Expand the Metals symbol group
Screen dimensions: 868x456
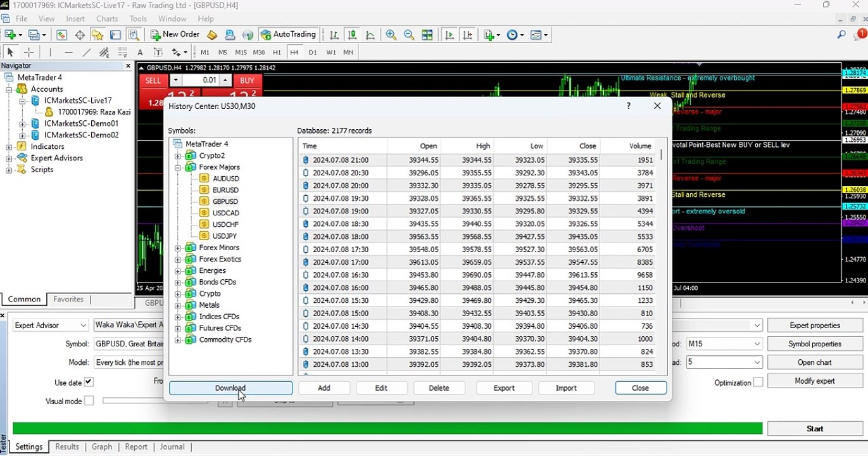pos(178,305)
